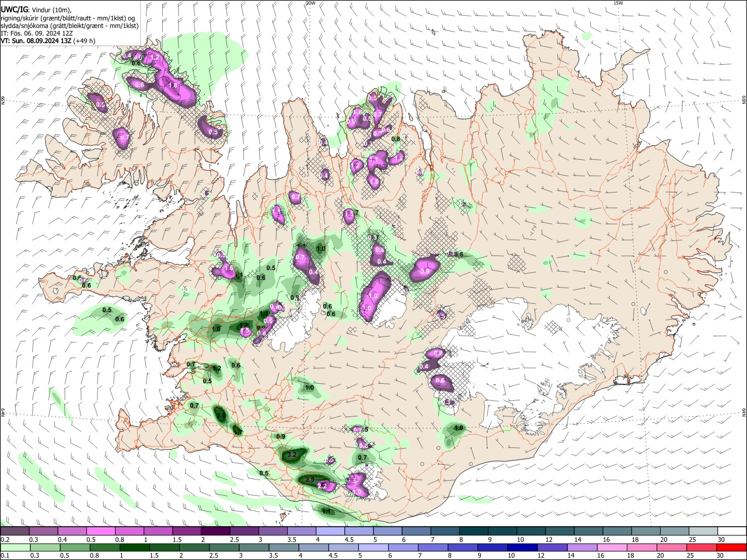The image size is (747, 560).
Task: Click the '18' label under the upper teal legend row
Action: (635, 540)
